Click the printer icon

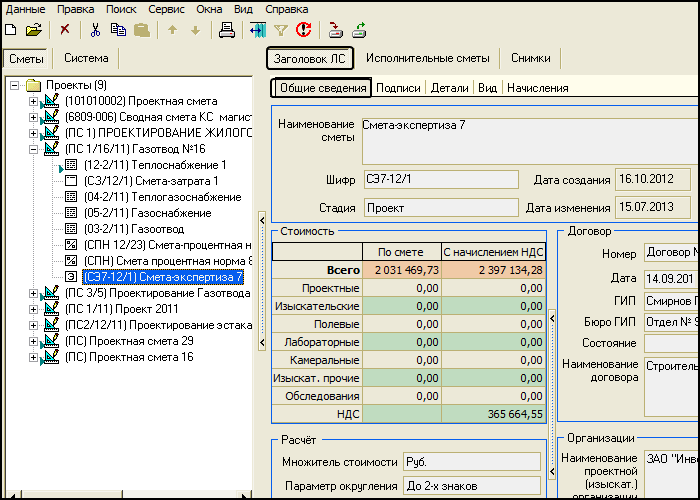(227, 30)
